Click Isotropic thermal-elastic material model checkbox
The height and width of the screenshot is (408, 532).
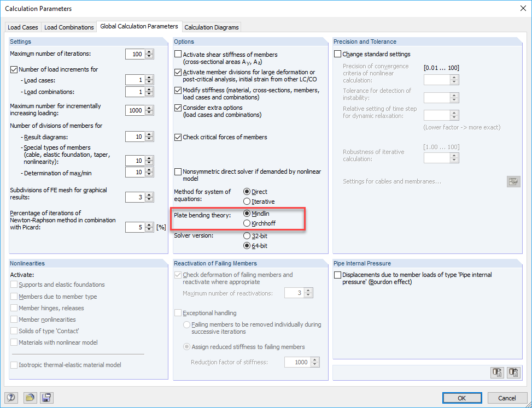click(14, 365)
